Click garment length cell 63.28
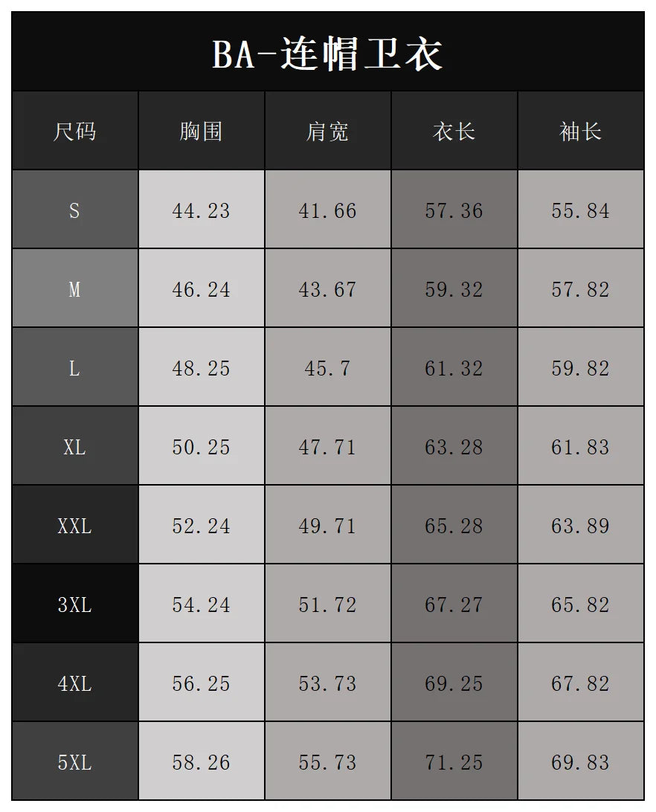The width and height of the screenshot is (656, 812). point(454,447)
